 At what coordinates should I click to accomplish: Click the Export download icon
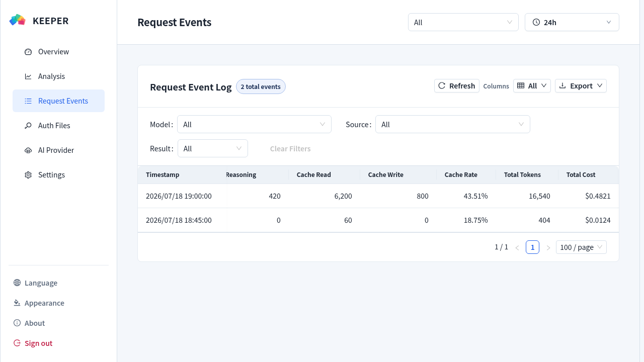pyautogui.click(x=562, y=86)
